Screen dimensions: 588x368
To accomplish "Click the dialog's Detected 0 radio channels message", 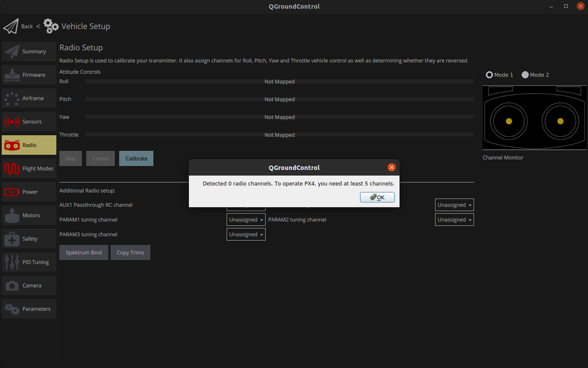I will 299,184.
